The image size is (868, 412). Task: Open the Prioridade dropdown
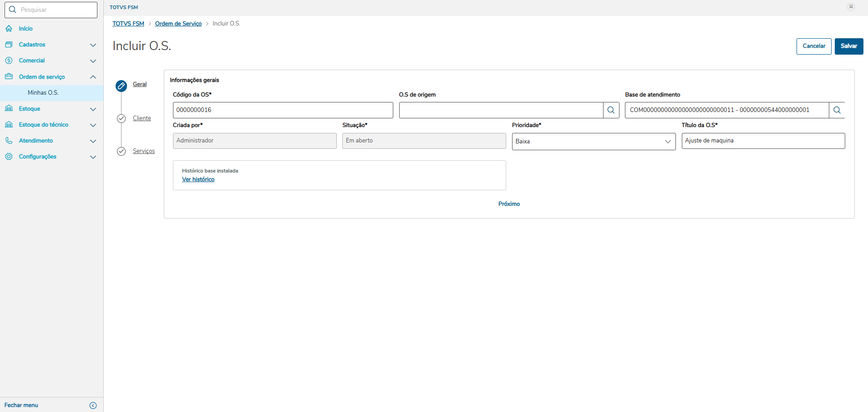(593, 141)
